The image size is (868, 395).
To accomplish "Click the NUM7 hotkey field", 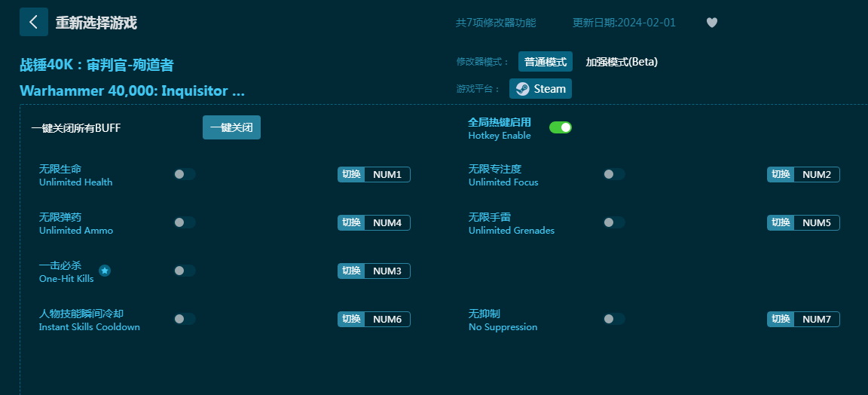I will click(817, 319).
